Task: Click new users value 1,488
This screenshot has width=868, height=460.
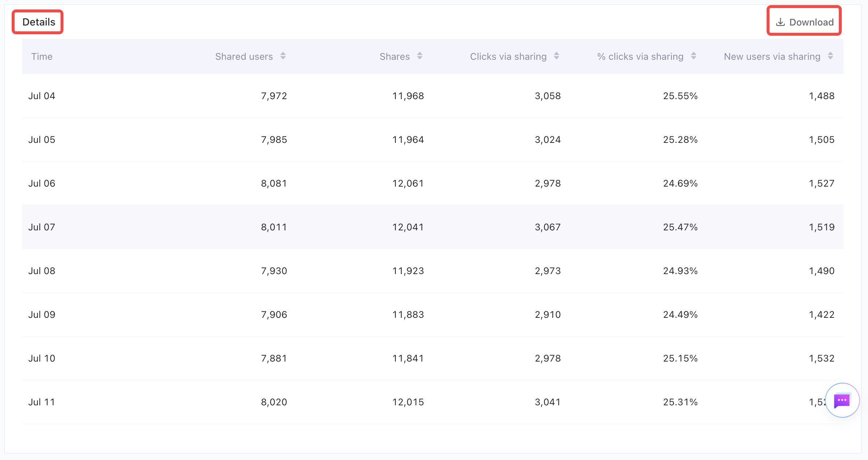Action: 822,96
